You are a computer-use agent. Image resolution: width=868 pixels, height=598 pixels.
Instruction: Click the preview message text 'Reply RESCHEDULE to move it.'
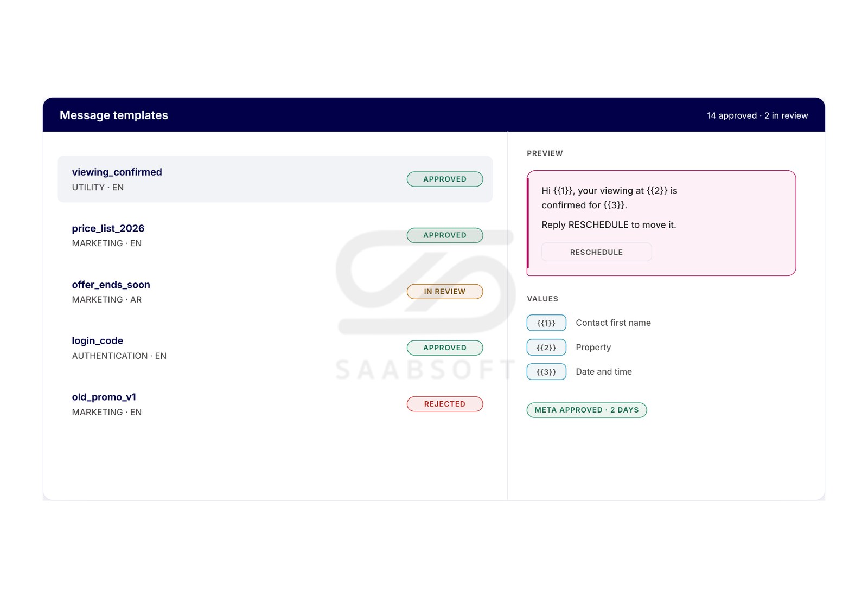click(x=609, y=224)
